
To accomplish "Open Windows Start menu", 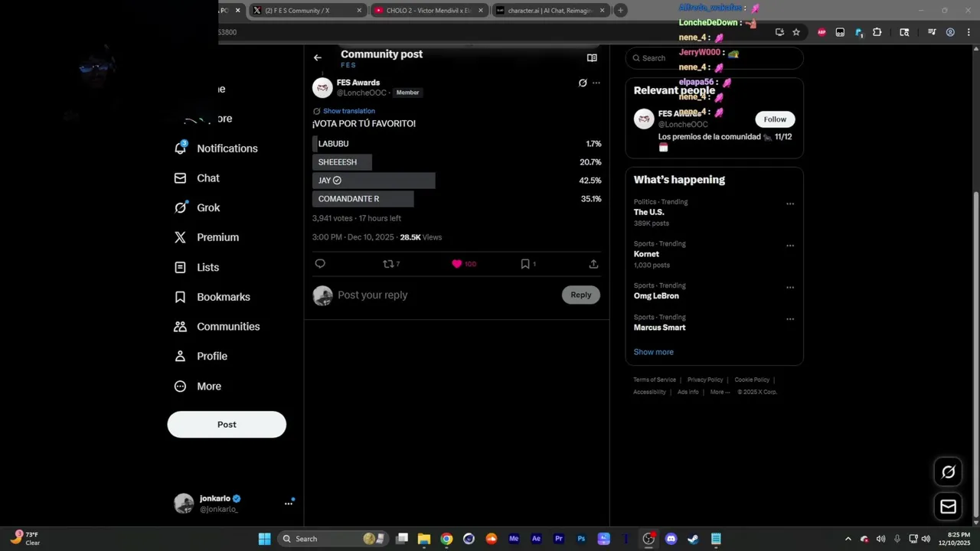I will [264, 539].
